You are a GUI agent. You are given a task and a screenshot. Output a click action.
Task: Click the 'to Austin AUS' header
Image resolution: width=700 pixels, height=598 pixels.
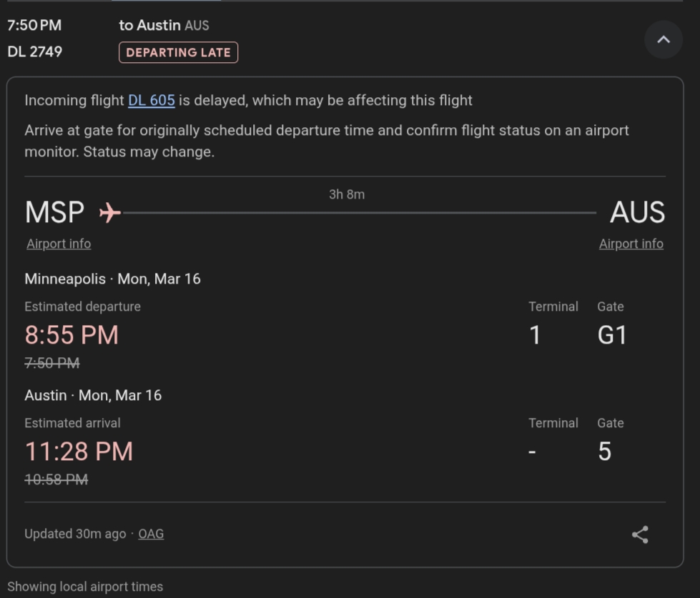coord(164,25)
